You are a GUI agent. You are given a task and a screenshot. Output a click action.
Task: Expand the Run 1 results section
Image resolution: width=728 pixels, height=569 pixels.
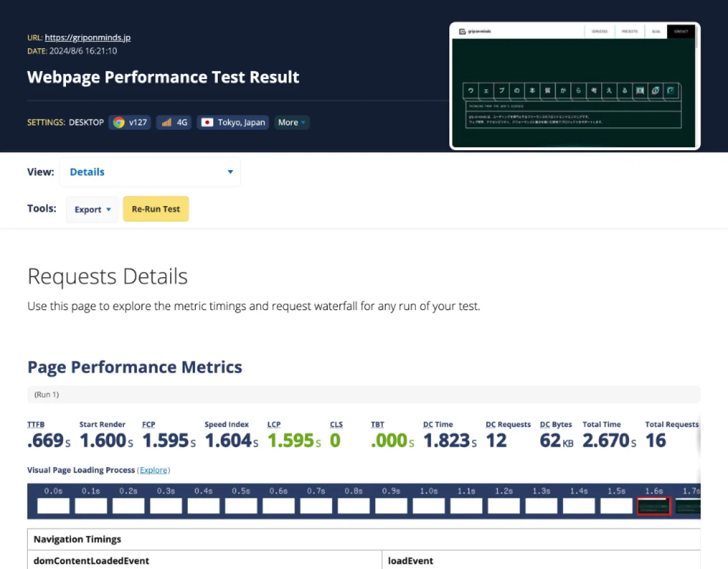tap(46, 394)
